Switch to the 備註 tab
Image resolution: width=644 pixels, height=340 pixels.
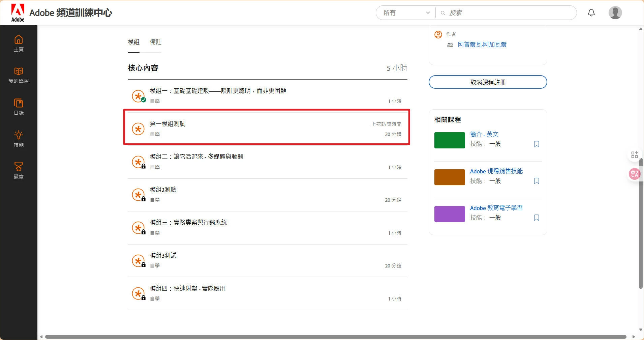coord(156,42)
